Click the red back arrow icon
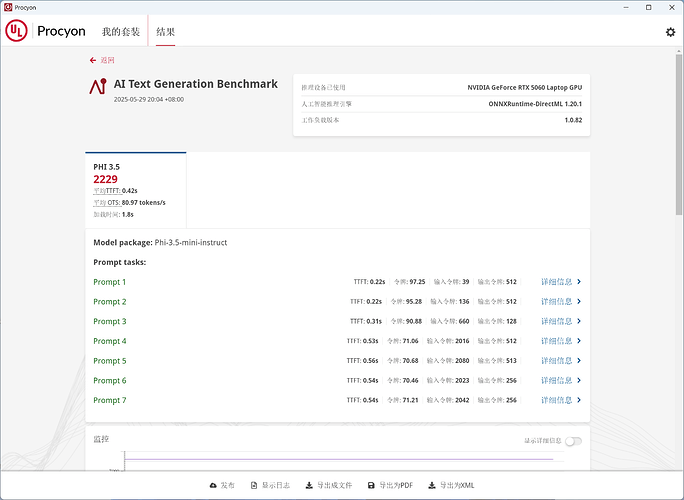Image resolution: width=684 pixels, height=500 pixels. click(x=93, y=60)
